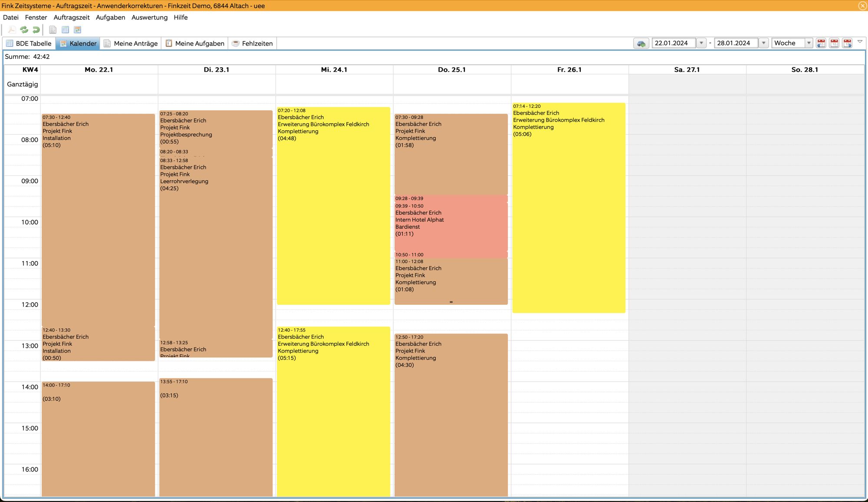Jump to current period calendar icon
Screen dimensions: 868x502
pos(834,43)
